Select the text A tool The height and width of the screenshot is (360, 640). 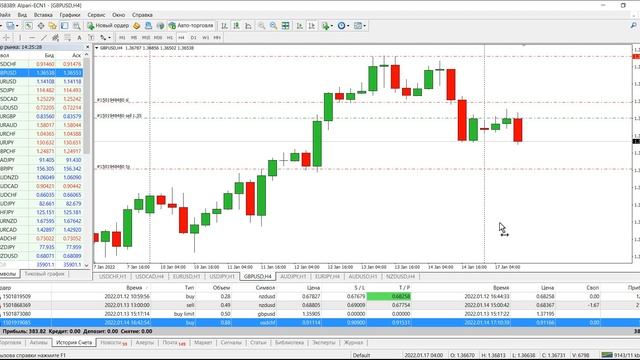(x=79, y=38)
